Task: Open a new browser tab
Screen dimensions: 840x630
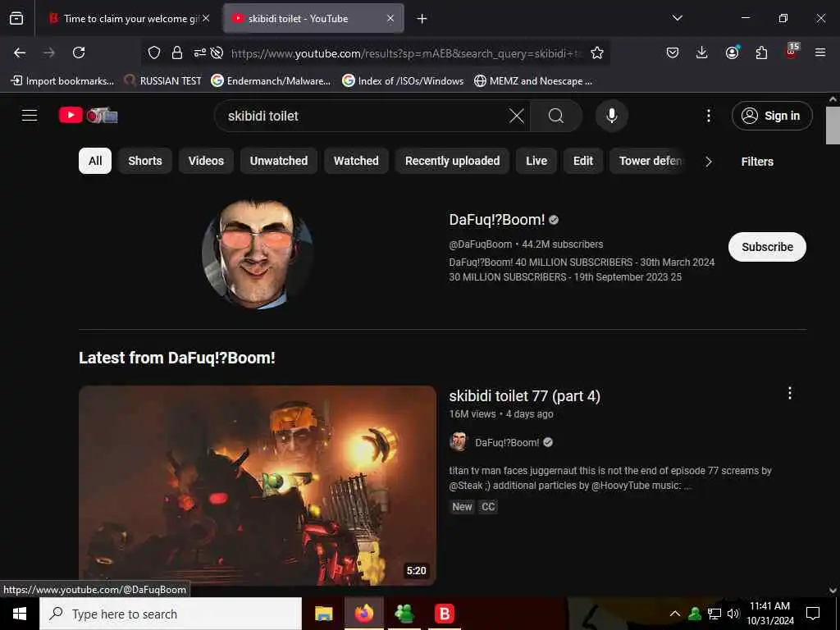Action: tap(422, 19)
